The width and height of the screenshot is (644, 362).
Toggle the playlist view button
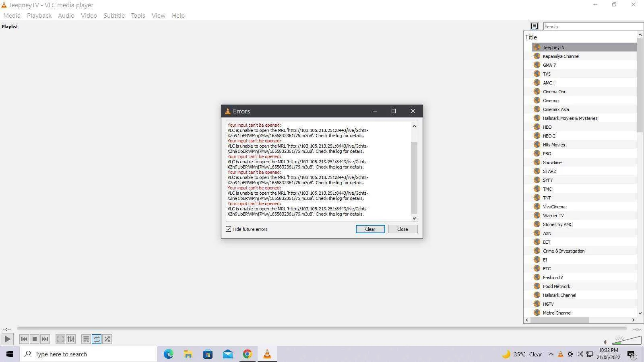(x=86, y=339)
